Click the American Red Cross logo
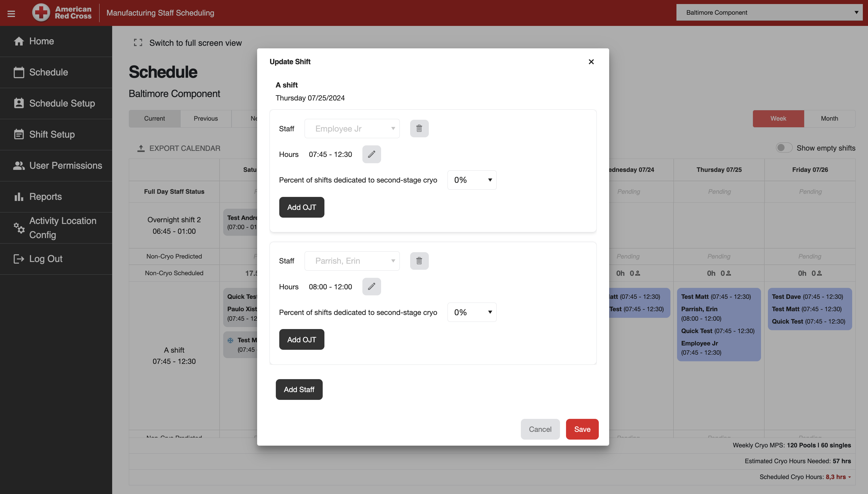The image size is (868, 494). pyautogui.click(x=62, y=13)
